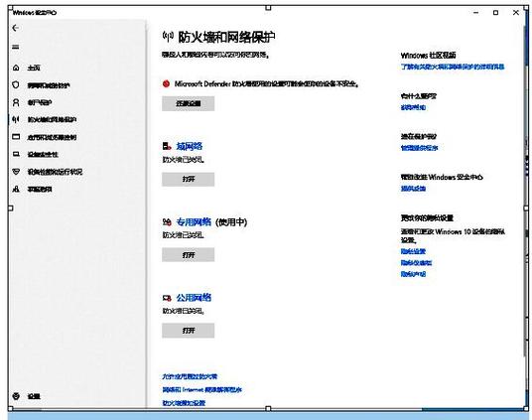Click the 域网络 domain network icon
This screenshot has height=420, width=532.
point(167,146)
